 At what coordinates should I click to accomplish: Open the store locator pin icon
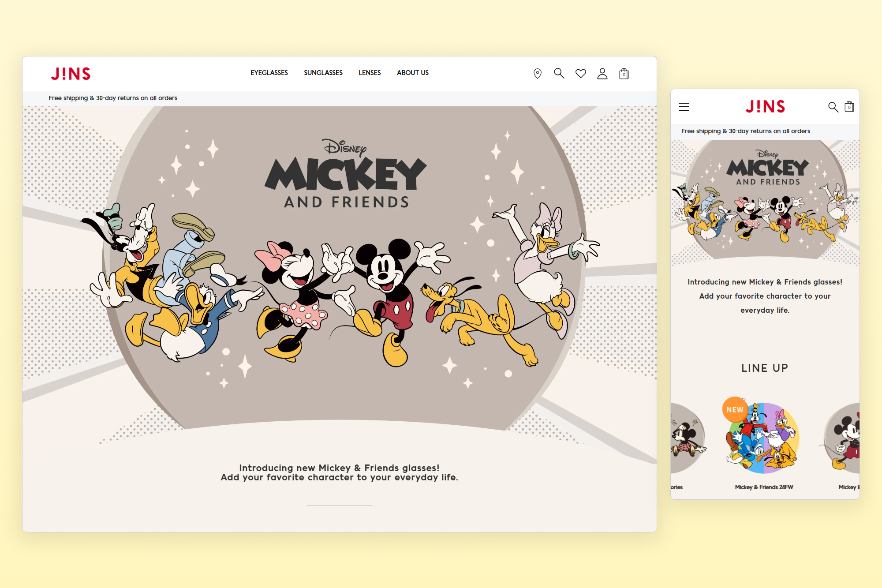pos(538,73)
